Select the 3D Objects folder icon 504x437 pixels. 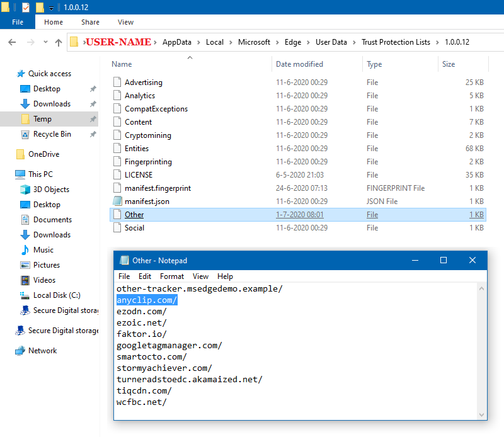[x=25, y=190]
